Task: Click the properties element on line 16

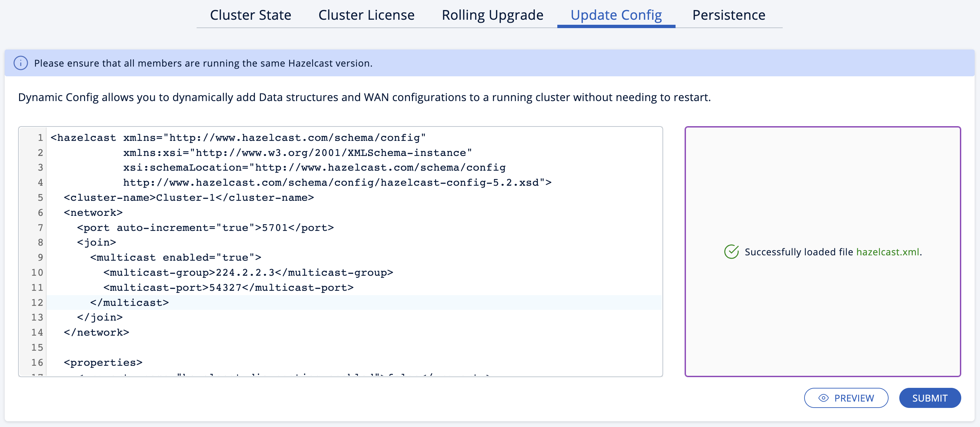Action: pos(103,362)
